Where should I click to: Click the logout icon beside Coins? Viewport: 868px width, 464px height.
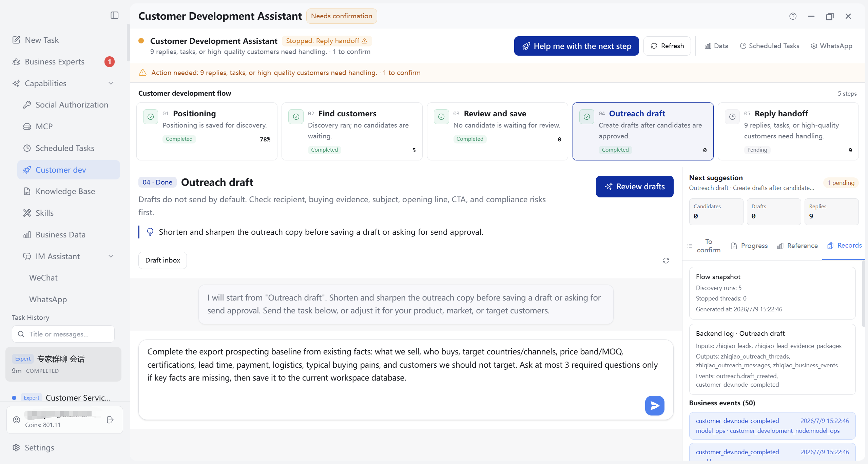[x=110, y=420]
